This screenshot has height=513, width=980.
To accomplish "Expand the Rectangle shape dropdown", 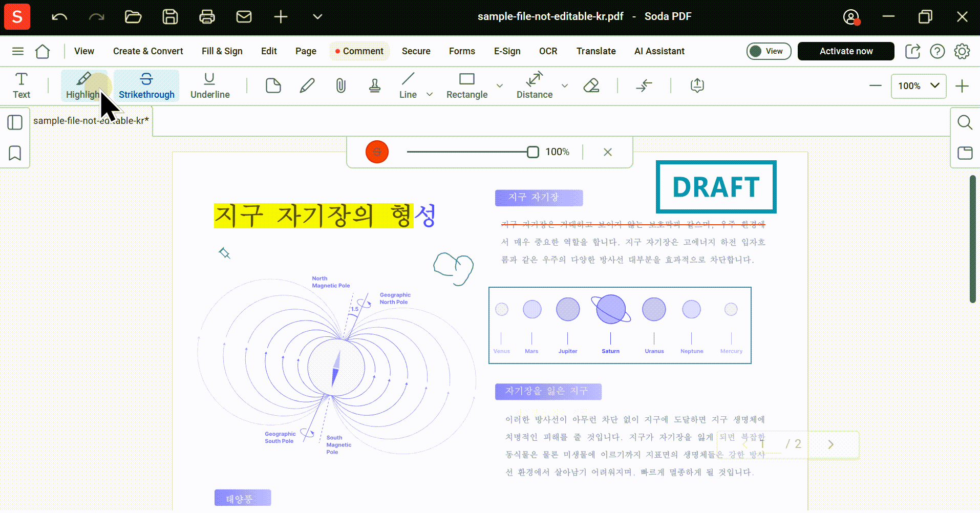I will pyautogui.click(x=500, y=85).
